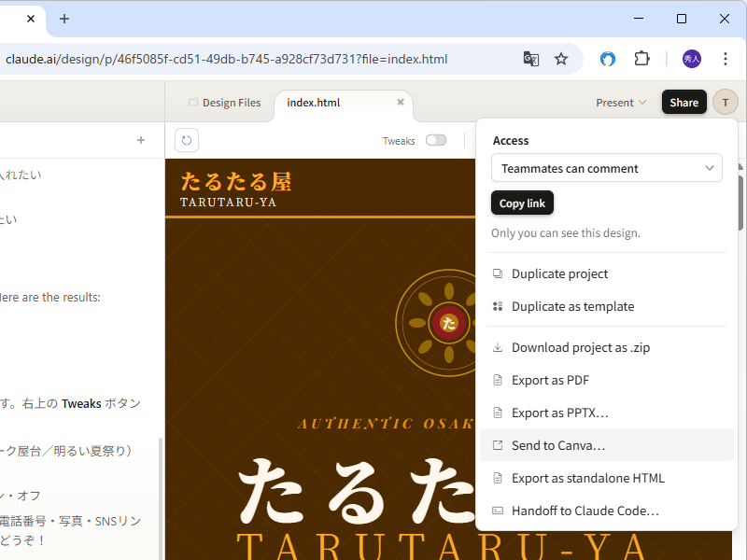Open the Chrome three-dot menu

point(726,58)
